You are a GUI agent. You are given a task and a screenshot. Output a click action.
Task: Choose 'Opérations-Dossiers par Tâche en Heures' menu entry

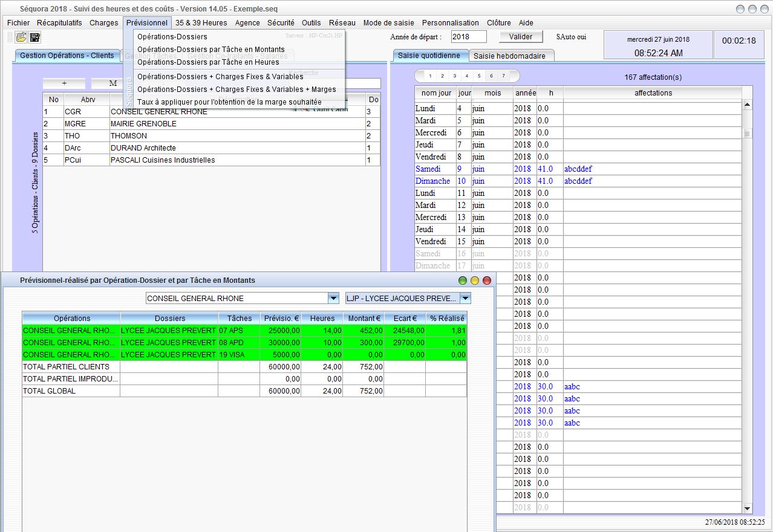tap(208, 62)
